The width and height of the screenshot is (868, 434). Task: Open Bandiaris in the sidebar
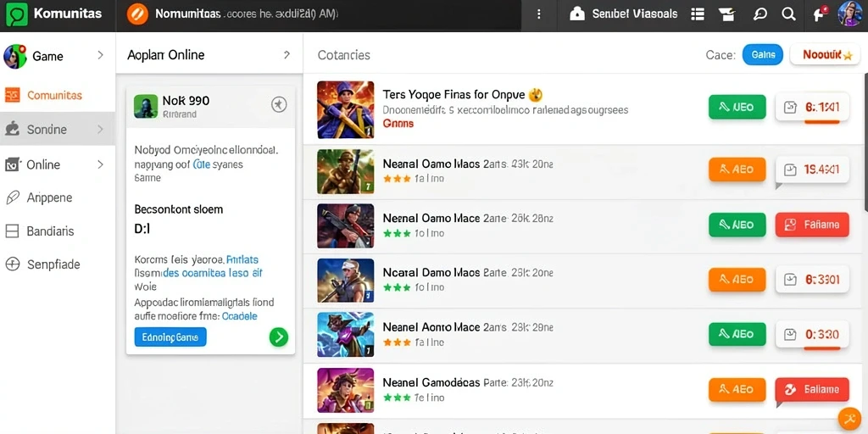point(50,231)
